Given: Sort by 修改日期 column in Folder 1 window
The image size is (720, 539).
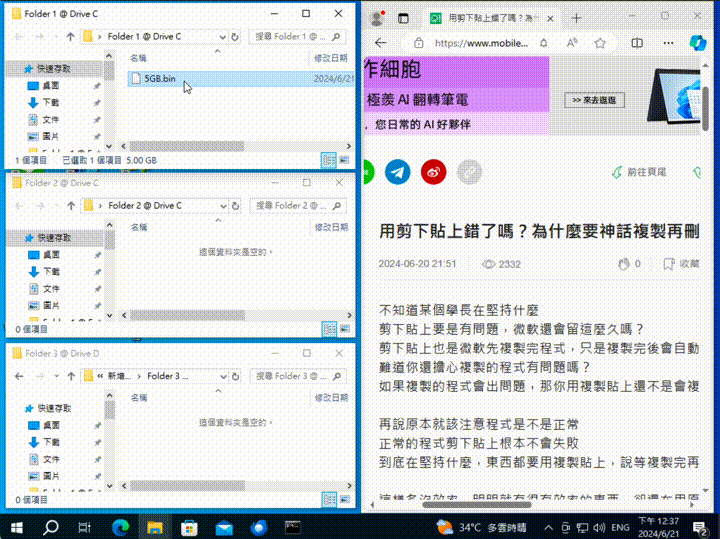Looking at the screenshot, I should tap(330, 58).
